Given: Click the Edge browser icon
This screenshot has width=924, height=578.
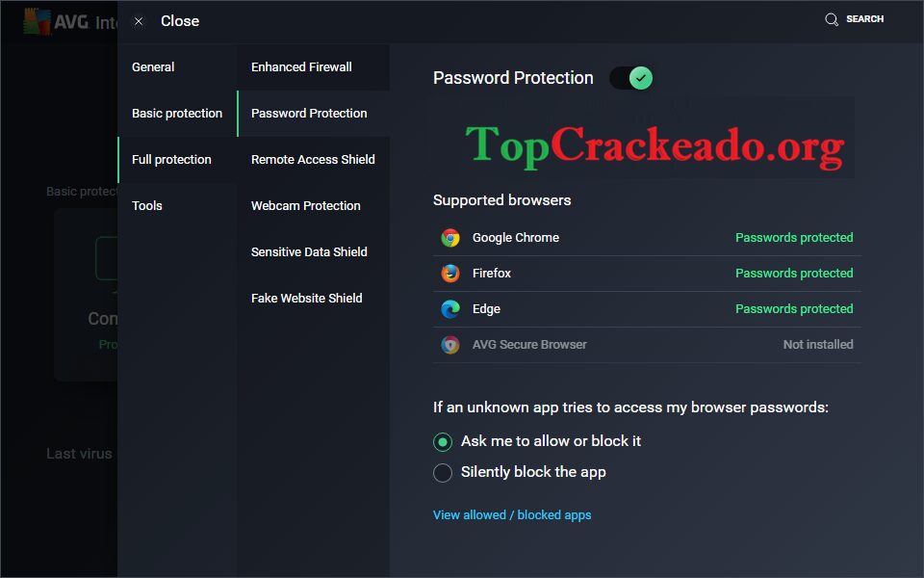Looking at the screenshot, I should pos(449,308).
